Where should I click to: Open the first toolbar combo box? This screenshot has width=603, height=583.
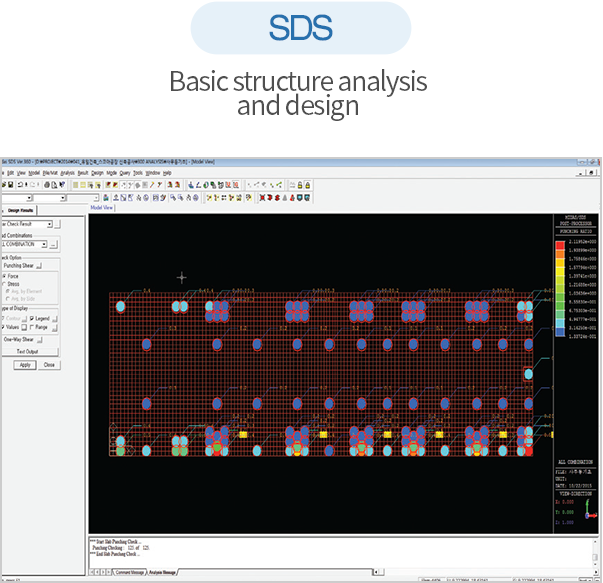(x=29, y=198)
